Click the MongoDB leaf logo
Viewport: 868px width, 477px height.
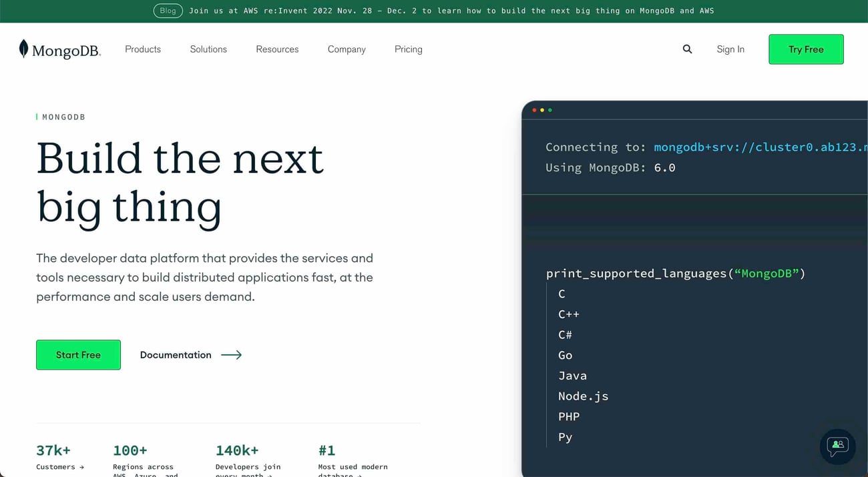pos(24,49)
